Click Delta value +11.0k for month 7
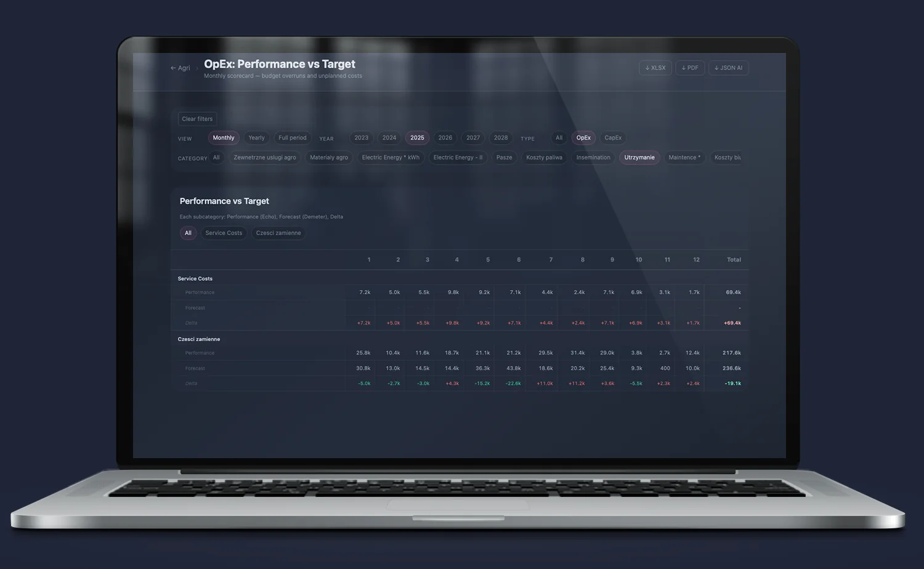 tap(545, 384)
